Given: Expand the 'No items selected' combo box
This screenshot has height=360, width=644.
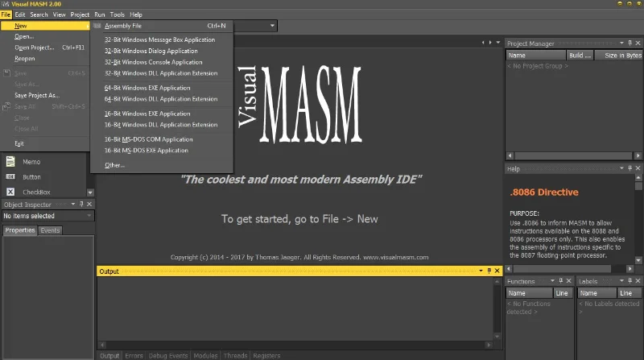Looking at the screenshot, I should tap(89, 216).
